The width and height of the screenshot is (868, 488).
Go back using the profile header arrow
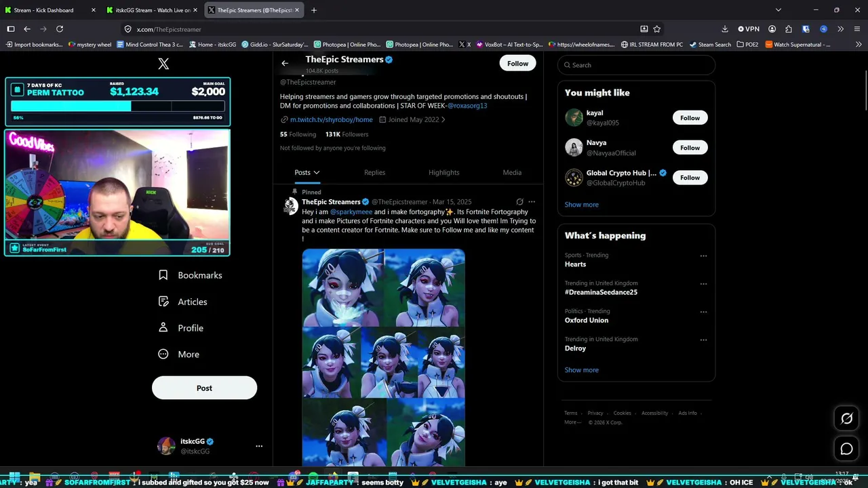[285, 63]
